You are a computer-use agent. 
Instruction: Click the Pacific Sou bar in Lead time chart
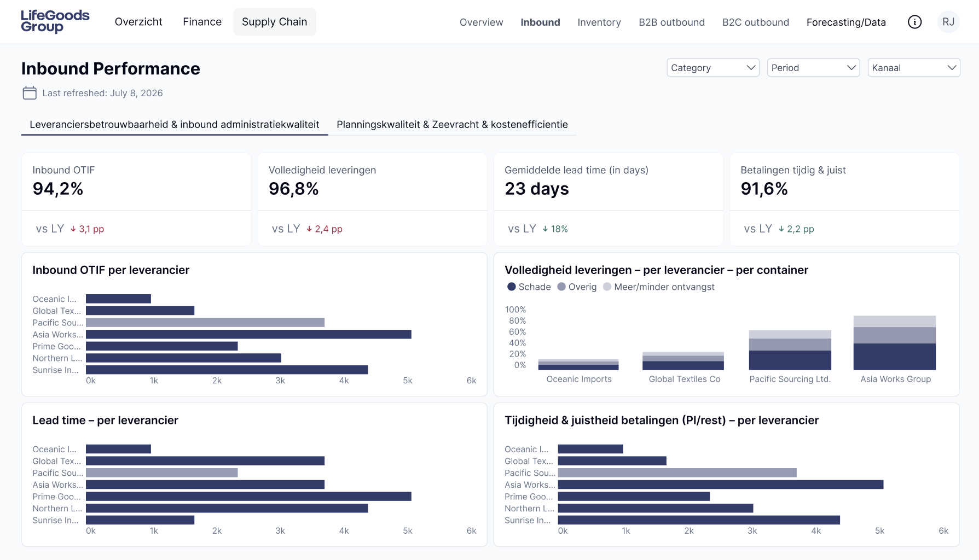pos(162,472)
